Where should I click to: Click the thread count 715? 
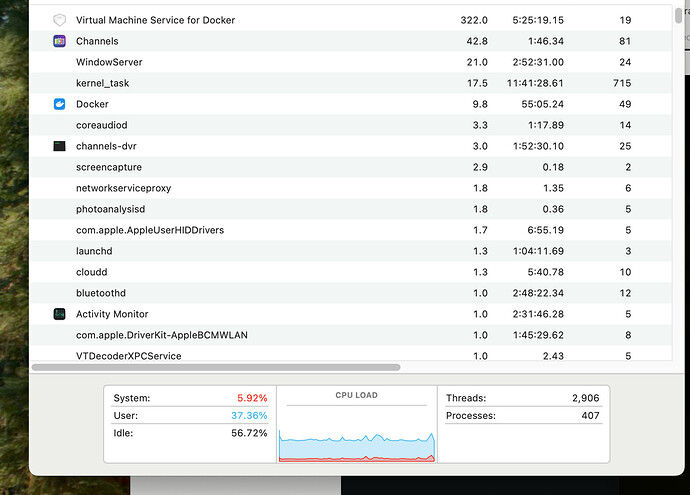pyautogui.click(x=622, y=83)
